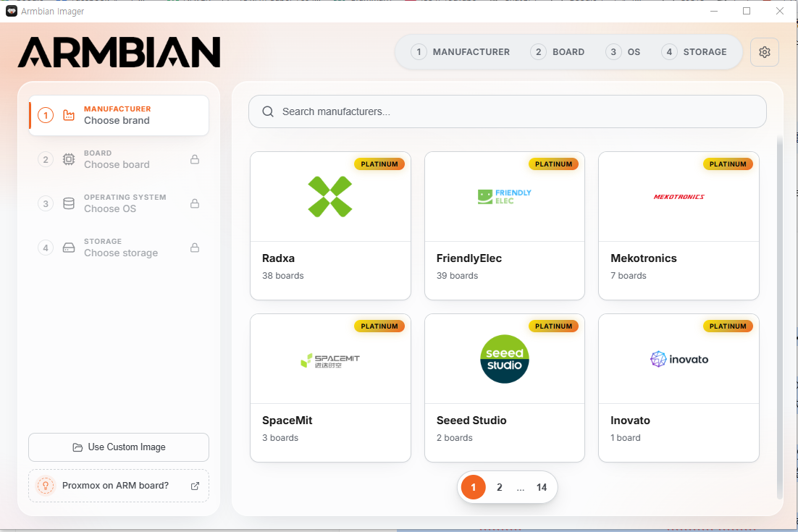Viewport: 798px width, 532px height.
Task: Open the settings gear icon
Action: (765, 52)
